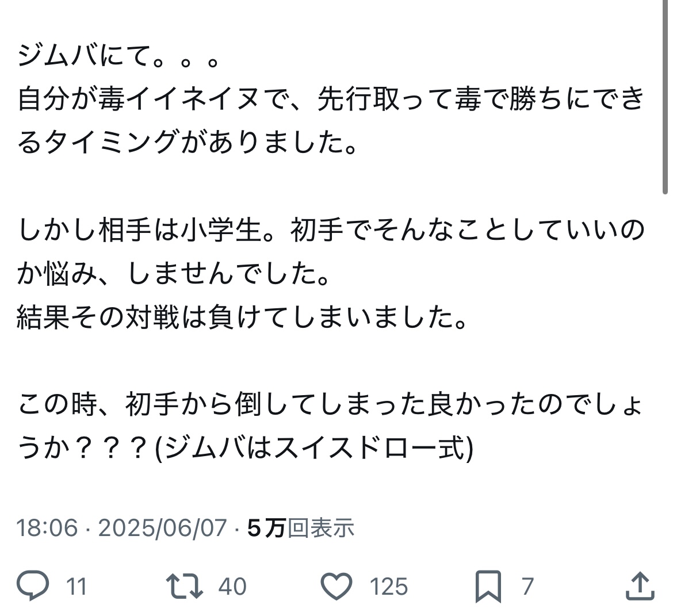Click the question line starting この時、初手から
This screenshot has width=673, height=616.
coord(331,404)
